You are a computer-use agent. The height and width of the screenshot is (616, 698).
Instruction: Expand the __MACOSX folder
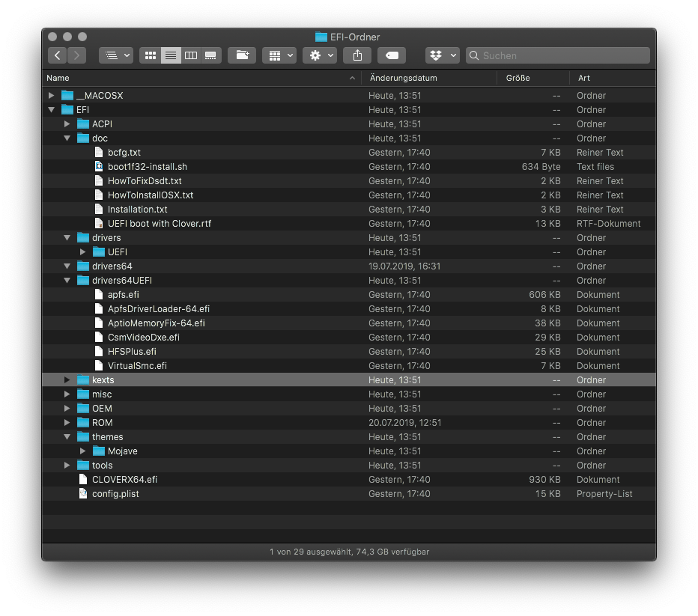(51, 96)
